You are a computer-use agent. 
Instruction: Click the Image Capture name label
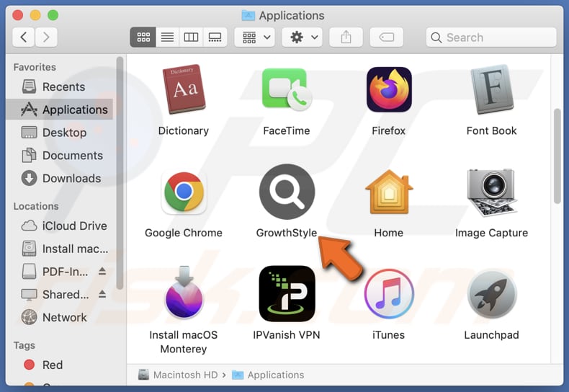click(492, 233)
